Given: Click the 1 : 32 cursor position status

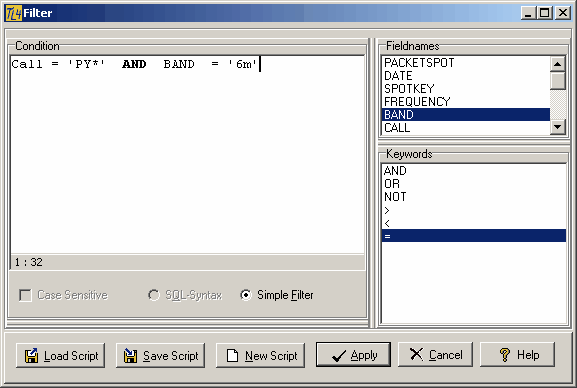Looking at the screenshot, I should point(29,262).
